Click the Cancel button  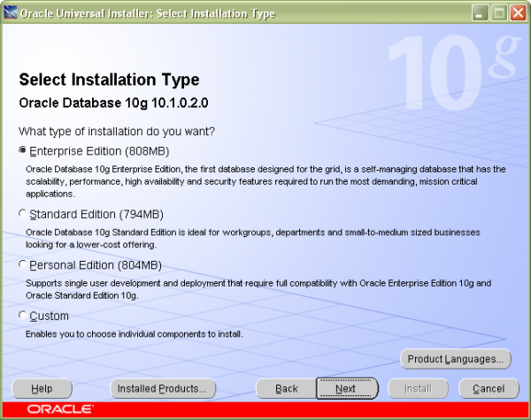pyautogui.click(x=489, y=388)
